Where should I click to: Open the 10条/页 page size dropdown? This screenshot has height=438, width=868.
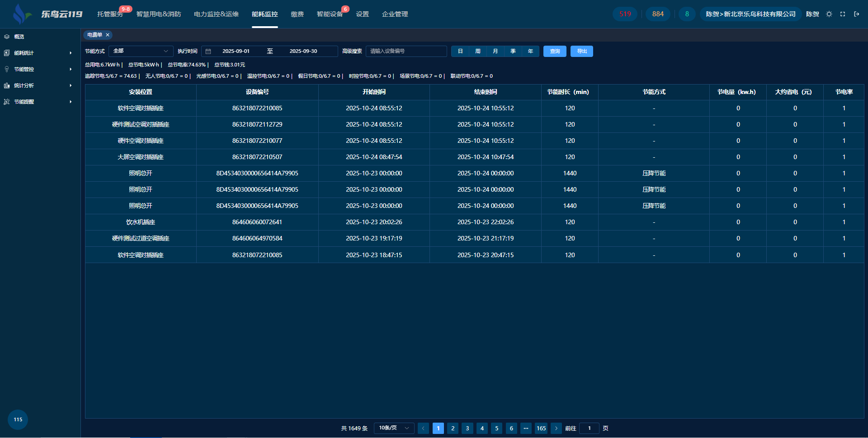pyautogui.click(x=394, y=428)
